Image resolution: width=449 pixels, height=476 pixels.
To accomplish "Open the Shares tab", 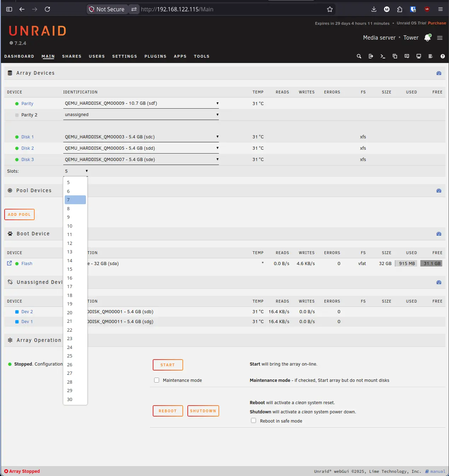I will 72,56.
